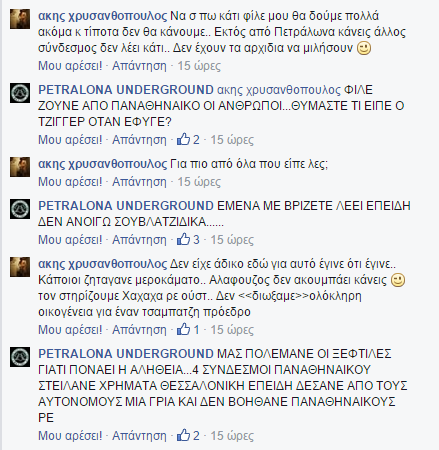
Task: Open PETRALONA UNDERGROUND avatar on ΣΟΥΒΛΑΤΖΙΔΙΚΑ comment
Action: [20, 209]
